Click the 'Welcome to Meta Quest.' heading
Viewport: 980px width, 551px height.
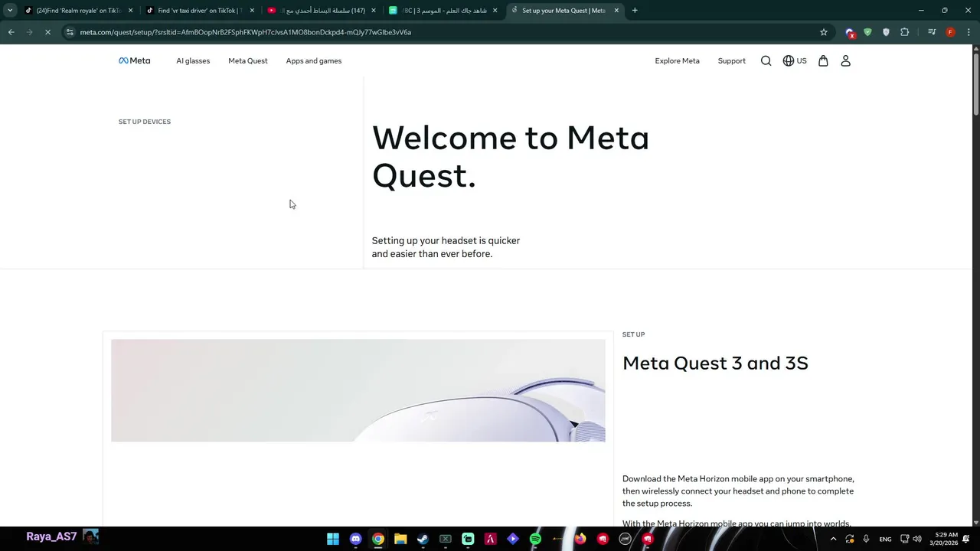[x=511, y=157]
